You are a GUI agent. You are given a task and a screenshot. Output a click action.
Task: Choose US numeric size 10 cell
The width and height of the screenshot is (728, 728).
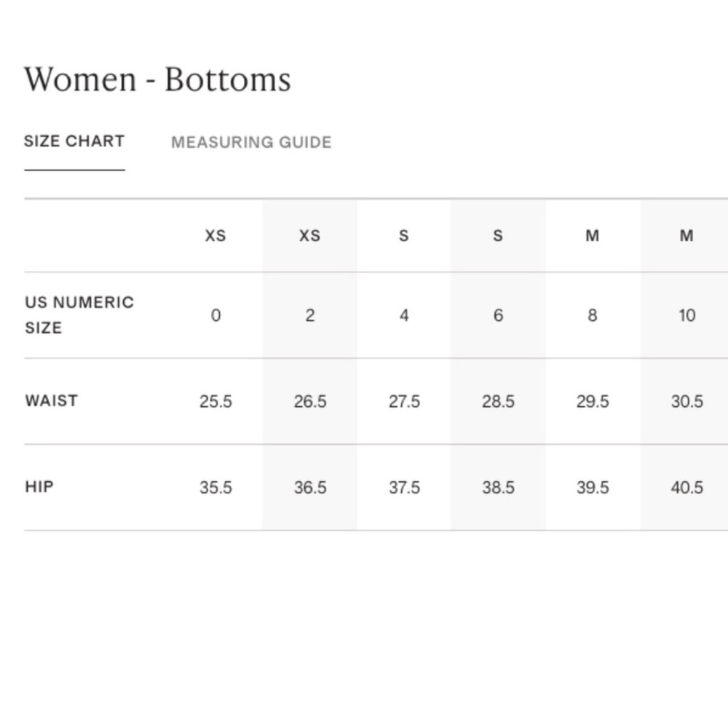(687, 315)
